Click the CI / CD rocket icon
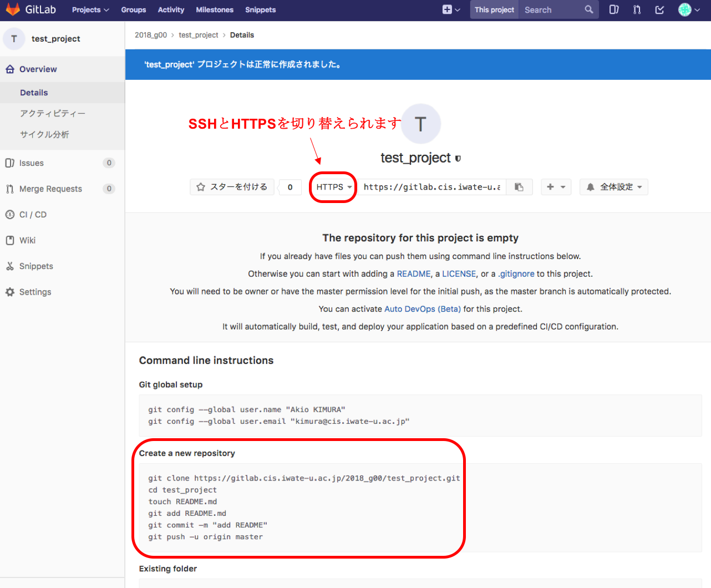The height and width of the screenshot is (588, 711). [x=10, y=215]
